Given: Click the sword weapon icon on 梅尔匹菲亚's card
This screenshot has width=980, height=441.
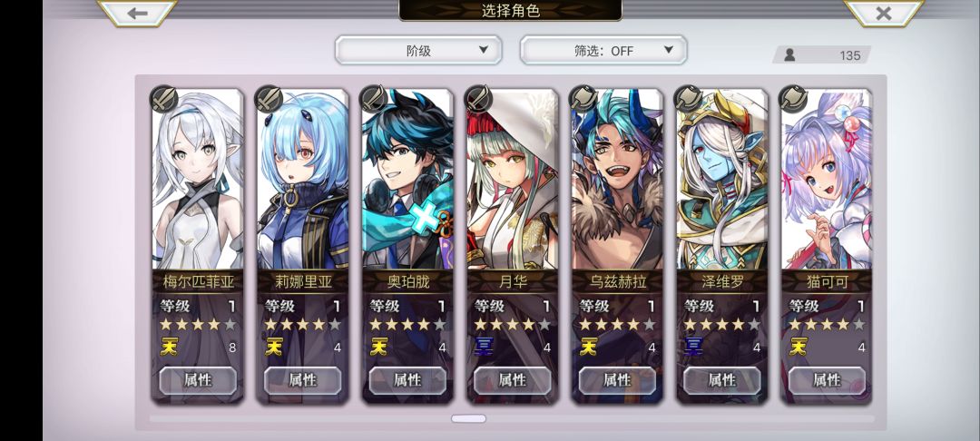Looking at the screenshot, I should pyautogui.click(x=164, y=99).
